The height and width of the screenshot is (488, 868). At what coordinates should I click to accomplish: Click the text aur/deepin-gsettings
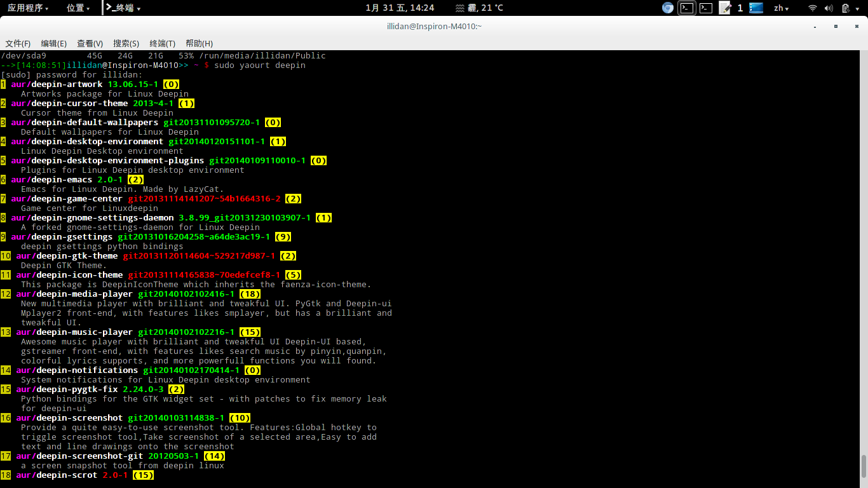(62, 236)
